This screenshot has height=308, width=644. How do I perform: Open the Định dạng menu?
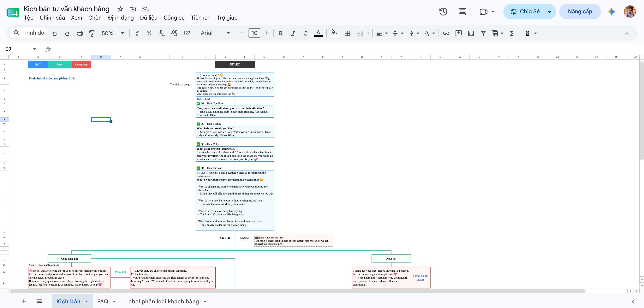121,18
